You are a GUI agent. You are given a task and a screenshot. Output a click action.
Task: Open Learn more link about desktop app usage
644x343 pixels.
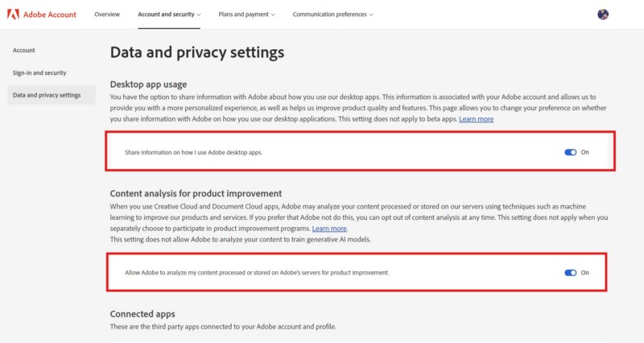pyautogui.click(x=476, y=119)
